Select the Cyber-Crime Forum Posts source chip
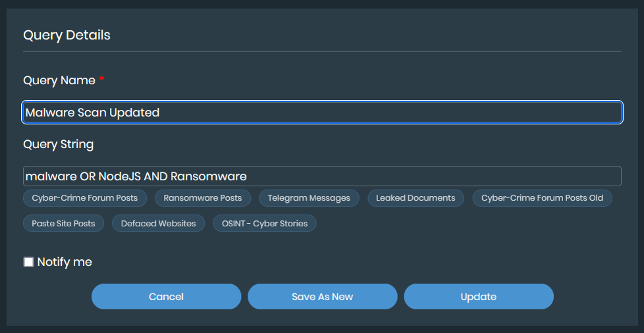This screenshot has width=644, height=333. point(85,198)
